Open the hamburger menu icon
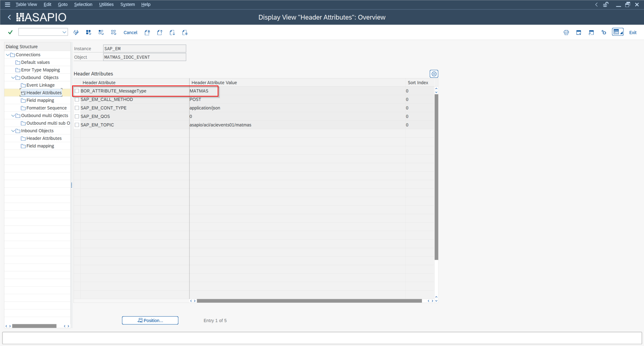The image size is (644, 346). point(7,4)
